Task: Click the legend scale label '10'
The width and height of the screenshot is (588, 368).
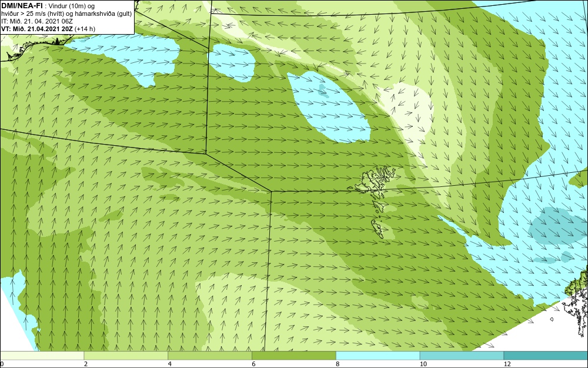Action: click(x=423, y=364)
